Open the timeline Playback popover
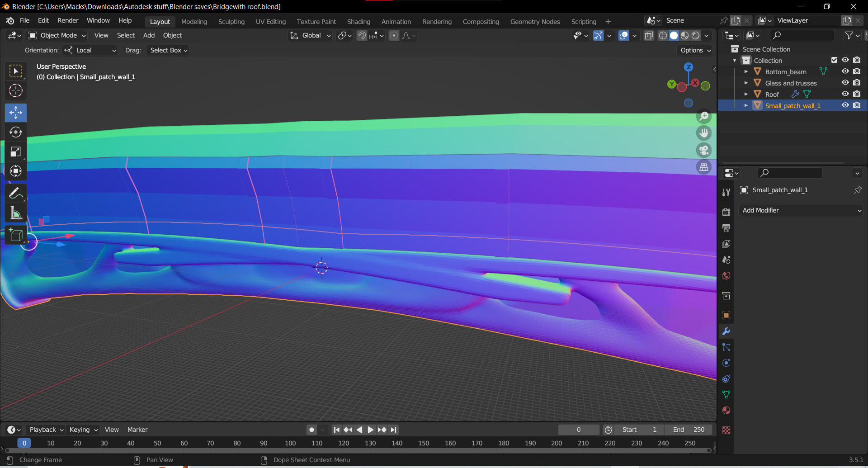The image size is (868, 468). click(x=46, y=430)
